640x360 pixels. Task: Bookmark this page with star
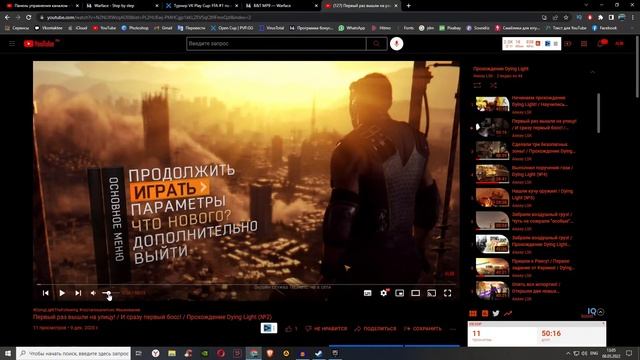[566, 17]
